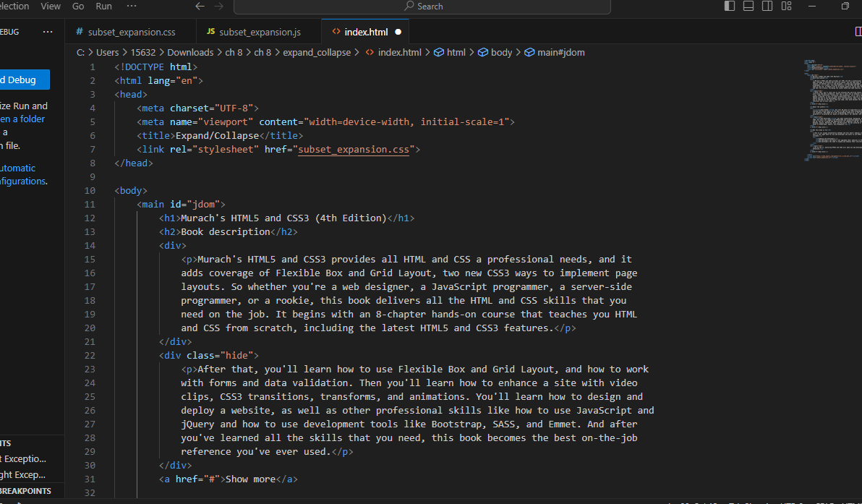Image resolution: width=862 pixels, height=504 pixels.
Task: Click the <!DOCTYPE html> line
Action: tap(156, 67)
